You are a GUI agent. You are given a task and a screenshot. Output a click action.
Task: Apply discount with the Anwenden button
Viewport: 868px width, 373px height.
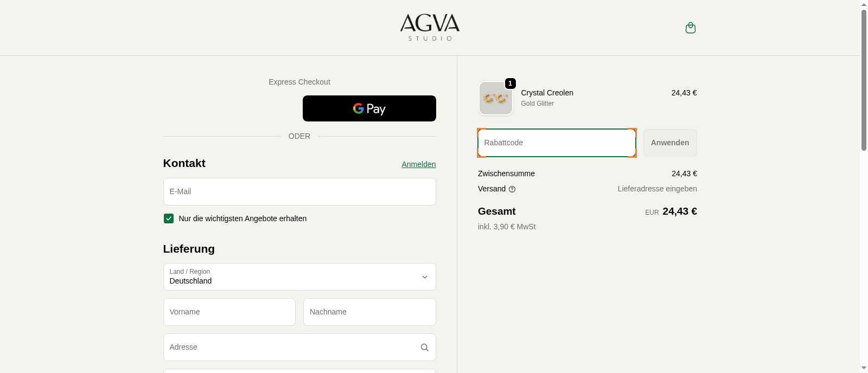pyautogui.click(x=670, y=143)
